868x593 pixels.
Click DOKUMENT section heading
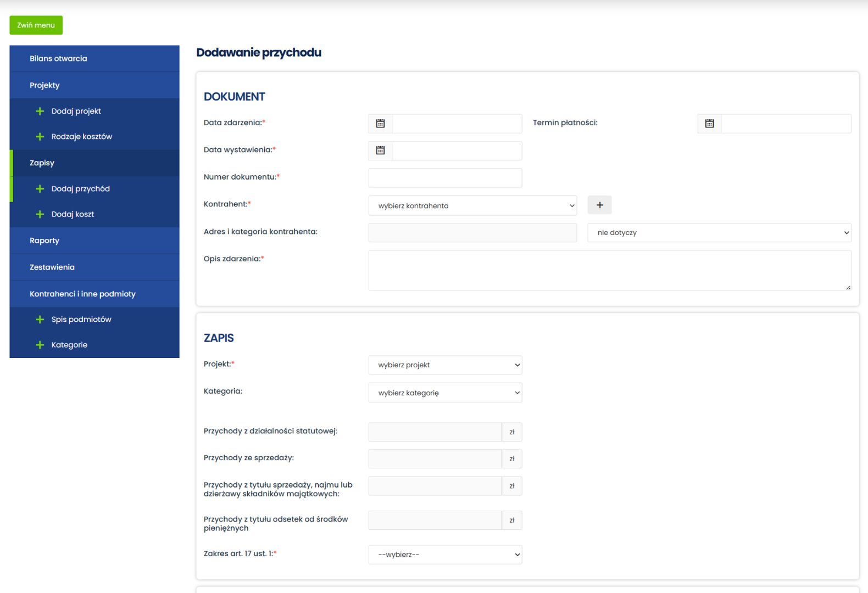point(235,97)
